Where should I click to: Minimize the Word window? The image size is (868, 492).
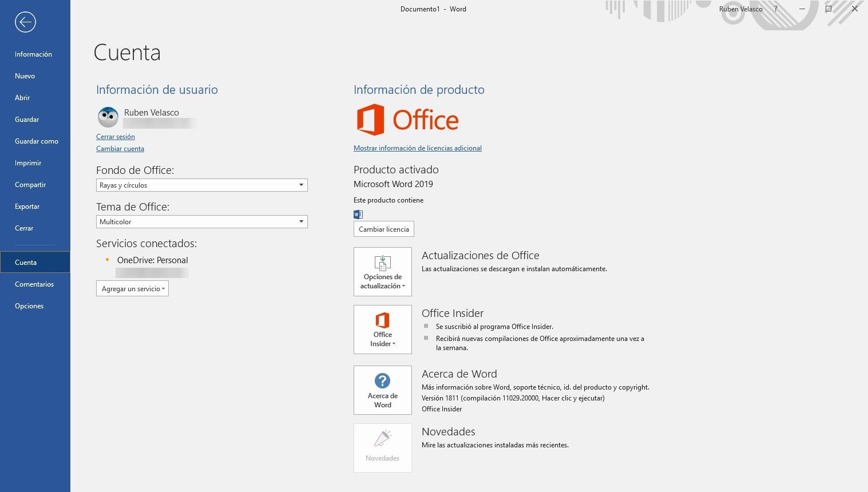802,9
